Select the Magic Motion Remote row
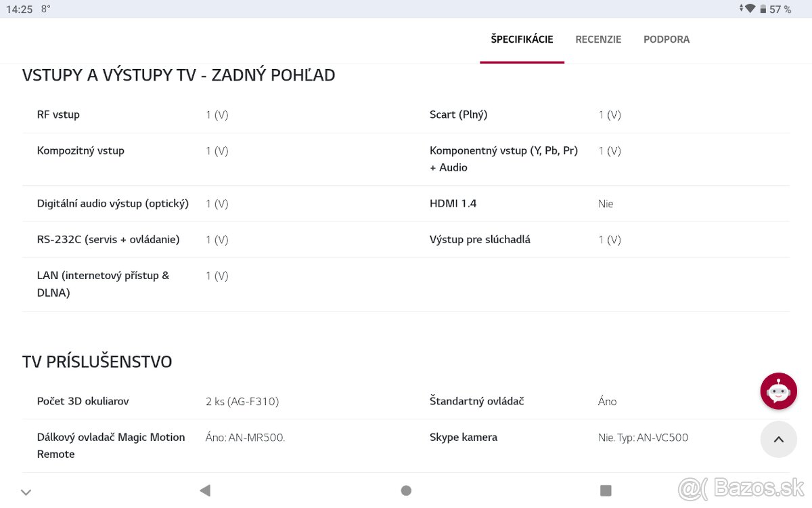The height and width of the screenshot is (508, 812). click(x=111, y=445)
